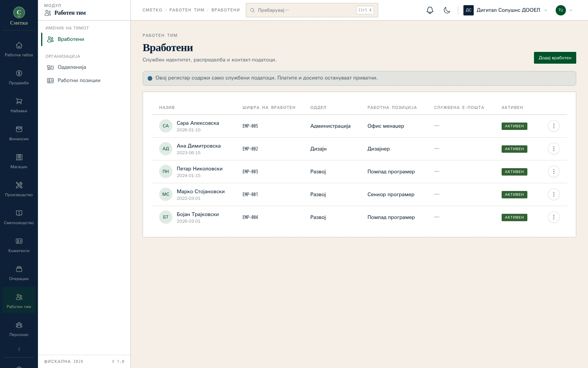The height and width of the screenshot is (368, 588).
Task: Click the АКТИВЕН badge for Петар Николовски
Action: [514, 172]
